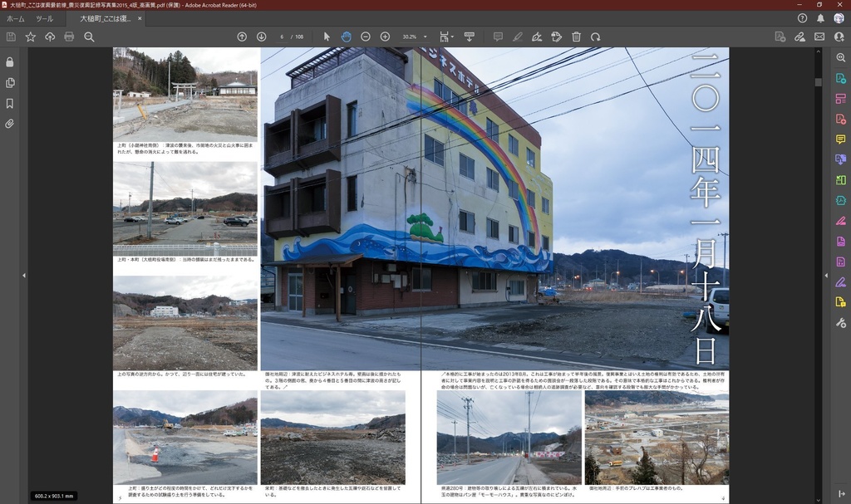Screen dimensions: 851x504
Task: Click the star icon to add to favorites
Action: click(30, 37)
